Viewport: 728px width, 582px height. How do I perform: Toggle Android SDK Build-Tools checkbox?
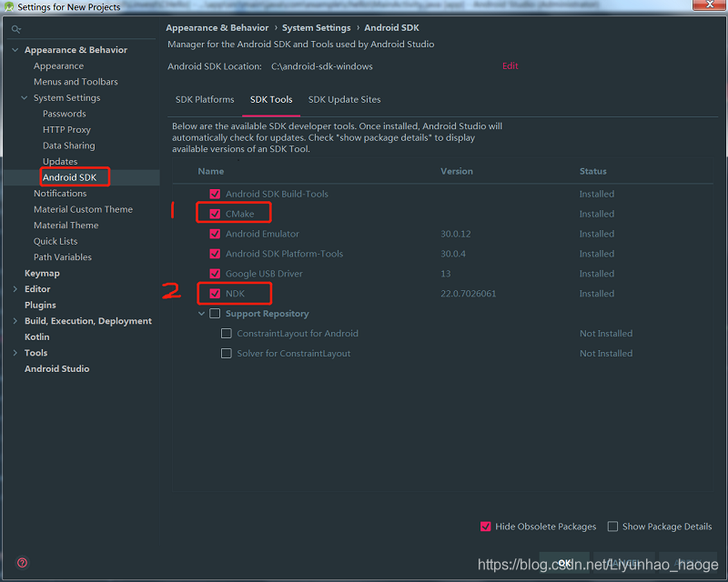[x=215, y=194]
